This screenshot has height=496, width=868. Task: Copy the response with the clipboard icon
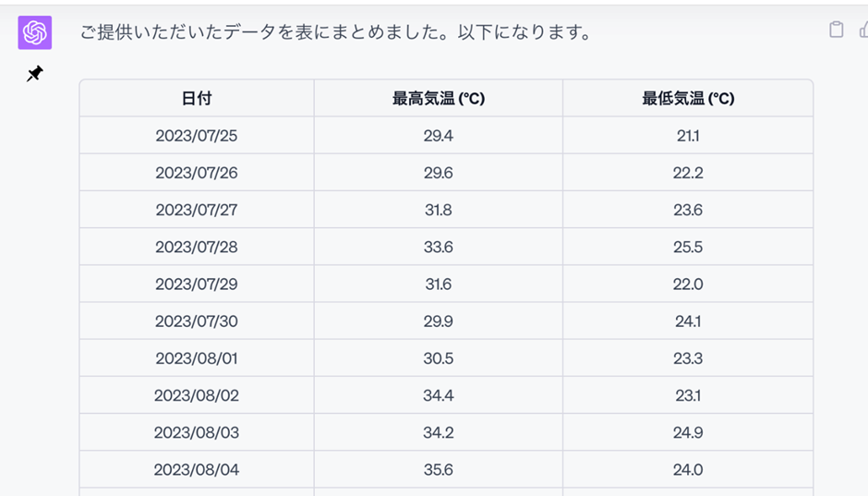836,30
